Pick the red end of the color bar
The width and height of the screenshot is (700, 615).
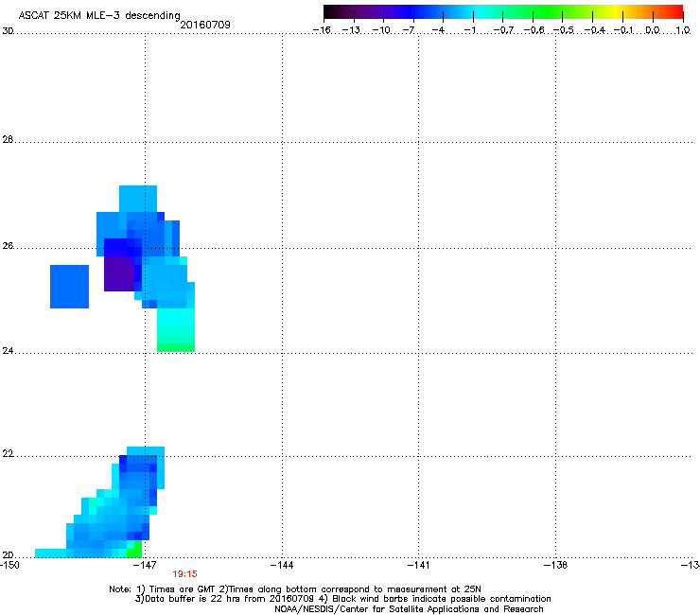(676, 12)
